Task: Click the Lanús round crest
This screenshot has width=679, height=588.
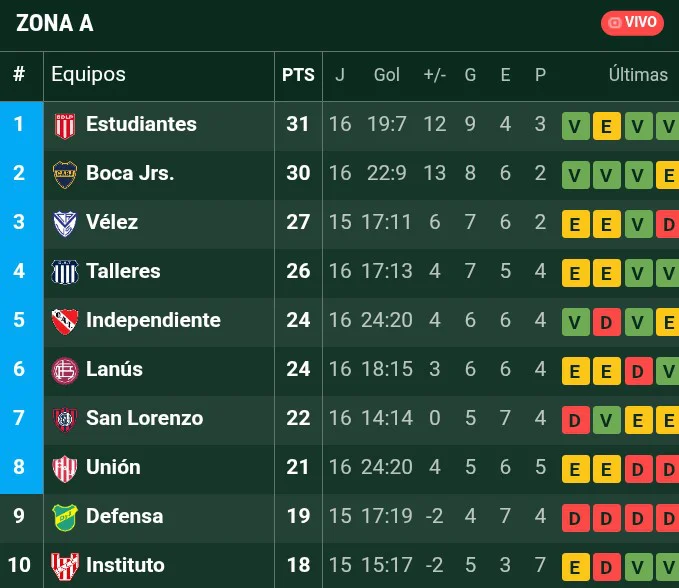Action: coord(65,371)
